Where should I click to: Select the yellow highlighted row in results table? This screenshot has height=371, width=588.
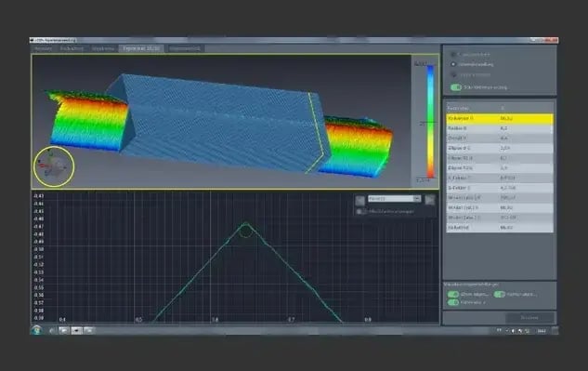tap(499, 118)
